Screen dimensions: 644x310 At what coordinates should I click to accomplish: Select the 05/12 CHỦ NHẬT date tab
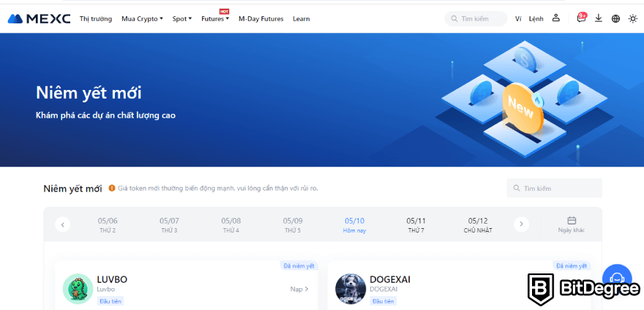coord(478,225)
